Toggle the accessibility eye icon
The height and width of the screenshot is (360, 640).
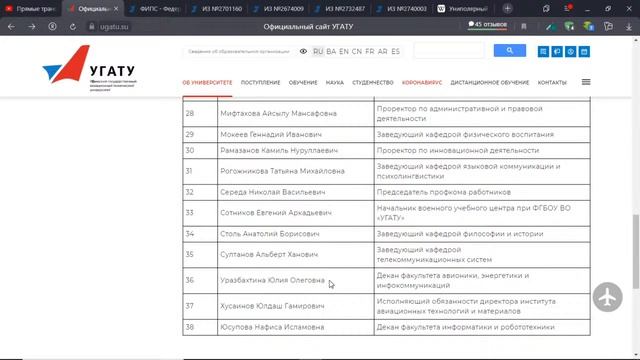303,51
